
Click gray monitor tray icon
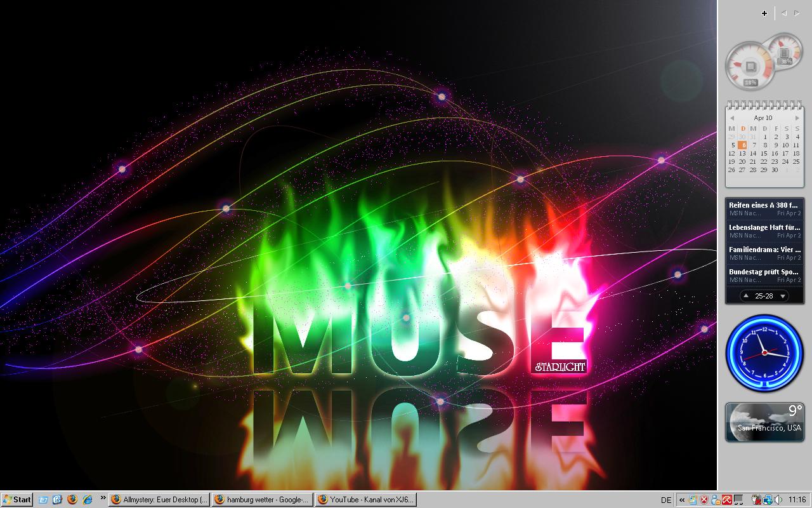738,500
